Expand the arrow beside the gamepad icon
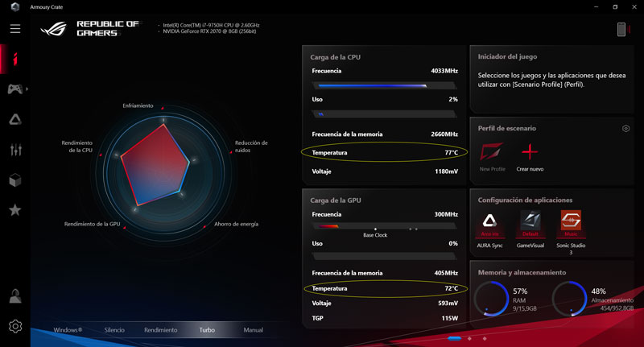This screenshot has height=347, width=644. (27, 89)
